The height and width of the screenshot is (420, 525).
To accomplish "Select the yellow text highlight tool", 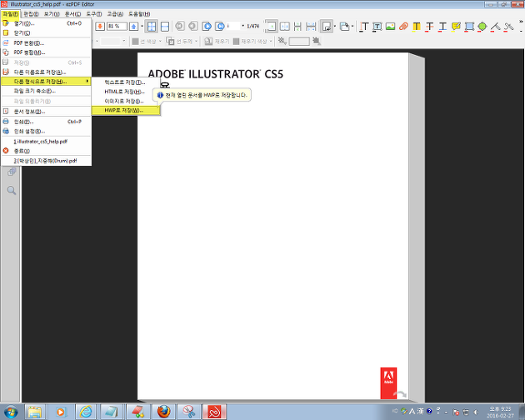I will click(x=417, y=27).
